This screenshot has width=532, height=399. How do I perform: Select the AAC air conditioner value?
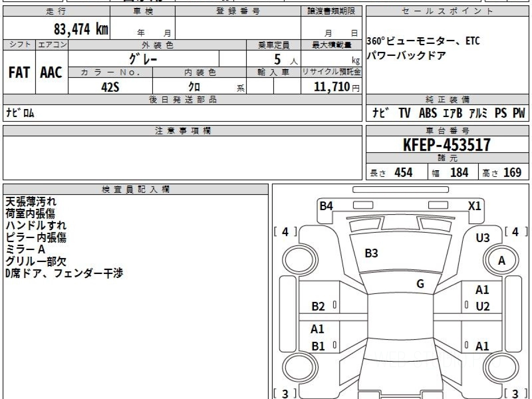click(x=51, y=73)
